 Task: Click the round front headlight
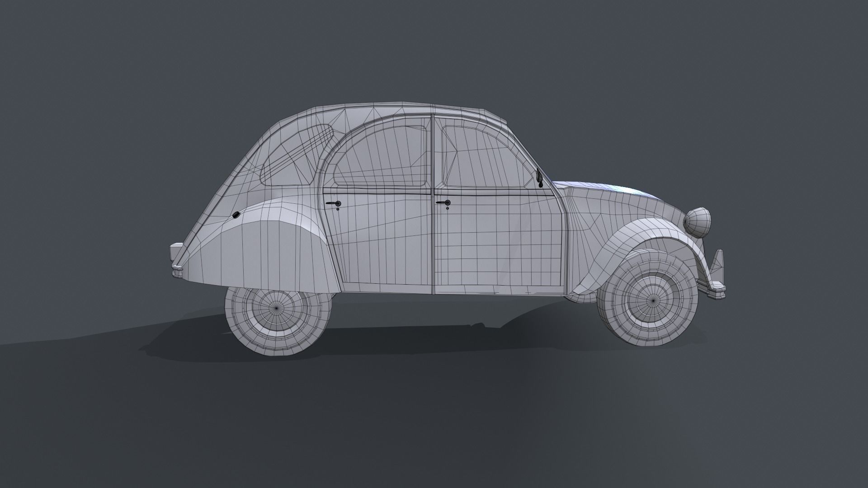pos(697,223)
